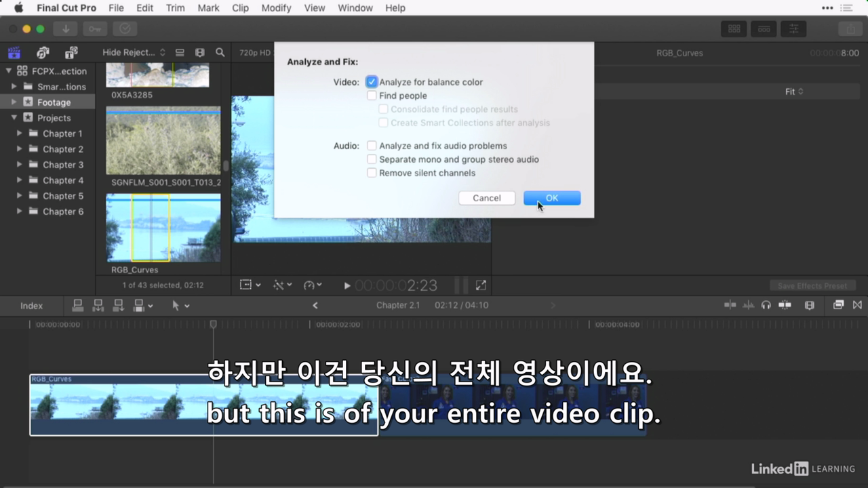Show the Titles and Generators sidebar
Image resolution: width=868 pixels, height=488 pixels.
coord(71,53)
